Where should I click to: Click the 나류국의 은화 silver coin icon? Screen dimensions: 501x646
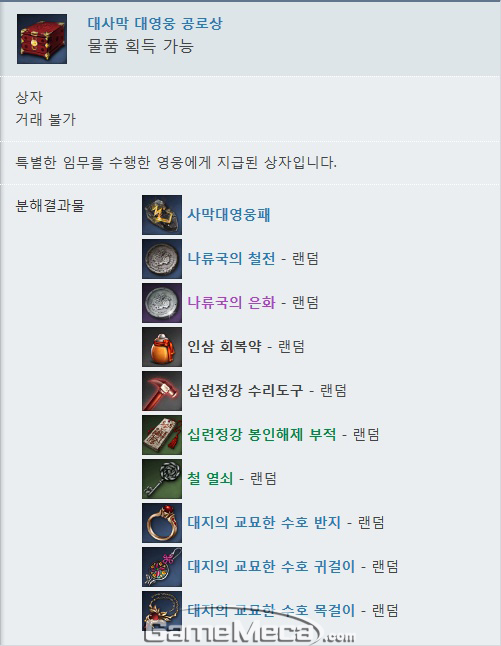[x=162, y=303]
